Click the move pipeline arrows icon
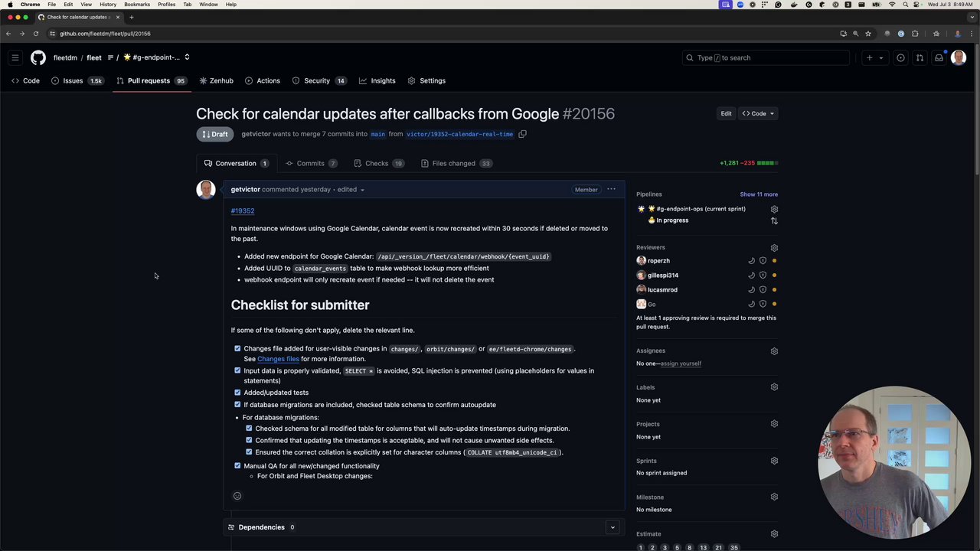 (774, 220)
